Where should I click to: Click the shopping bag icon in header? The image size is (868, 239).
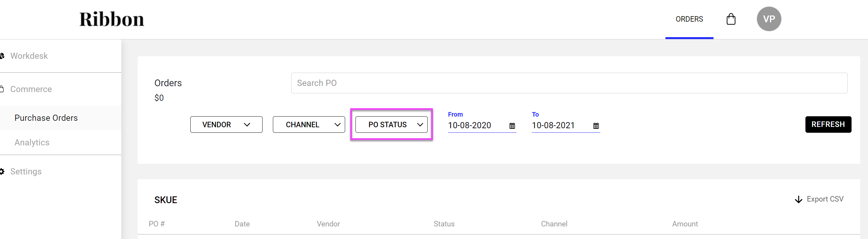pyautogui.click(x=731, y=19)
